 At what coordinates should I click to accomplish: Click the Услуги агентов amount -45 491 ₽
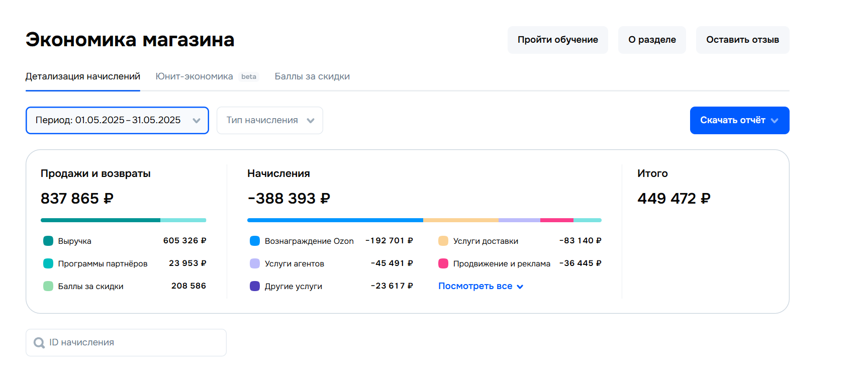click(x=392, y=263)
